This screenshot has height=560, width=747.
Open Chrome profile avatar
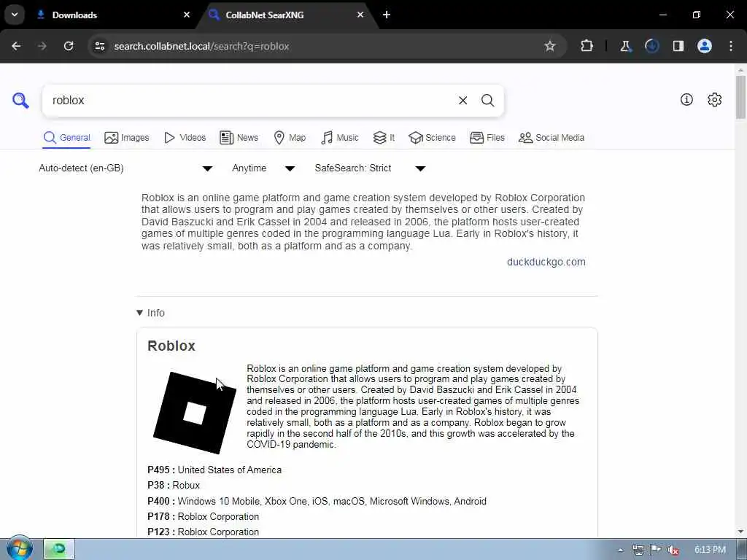pyautogui.click(x=704, y=46)
